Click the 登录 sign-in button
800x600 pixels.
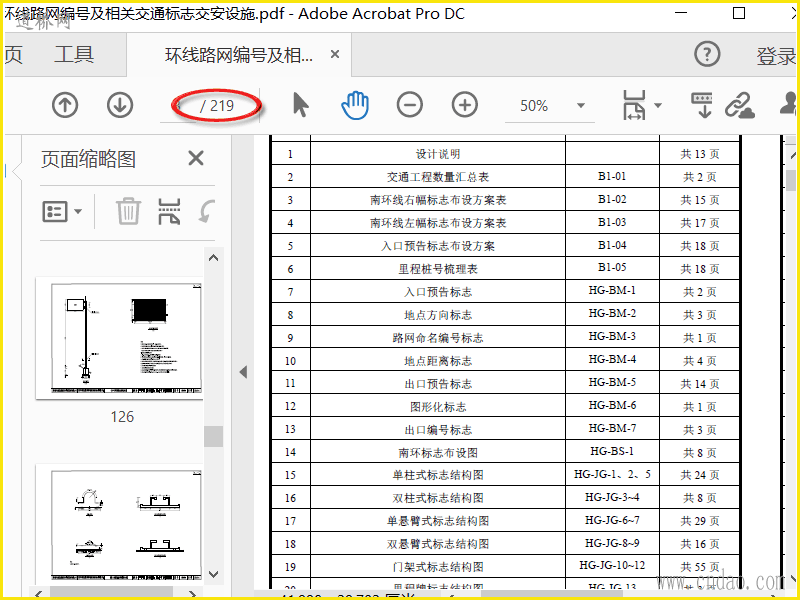point(777,56)
